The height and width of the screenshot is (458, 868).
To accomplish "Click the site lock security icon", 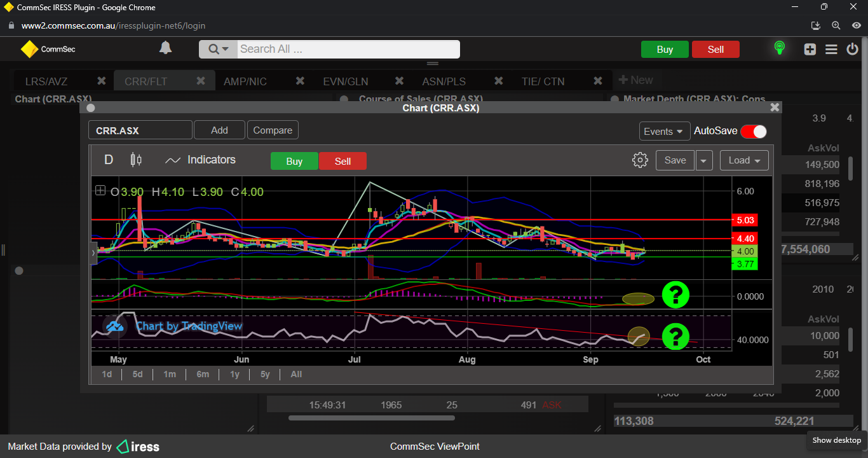I will click(10, 26).
